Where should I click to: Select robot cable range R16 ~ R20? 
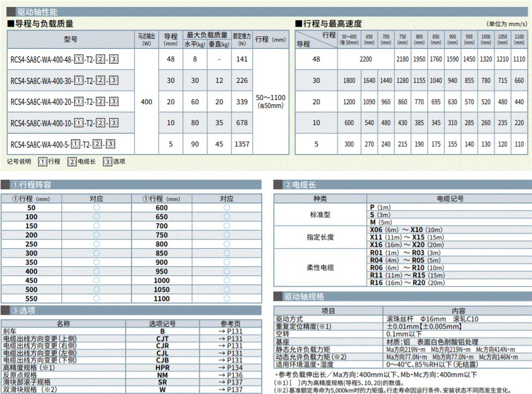[407, 283]
